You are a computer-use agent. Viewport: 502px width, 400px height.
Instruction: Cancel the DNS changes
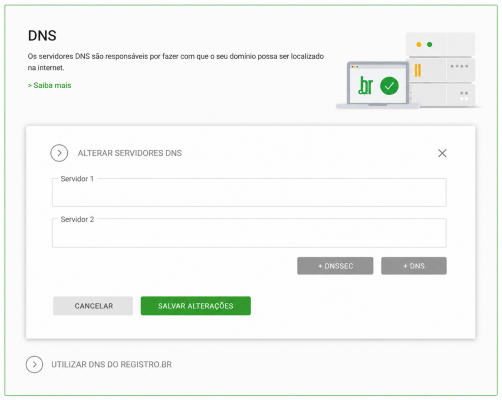[x=93, y=306]
